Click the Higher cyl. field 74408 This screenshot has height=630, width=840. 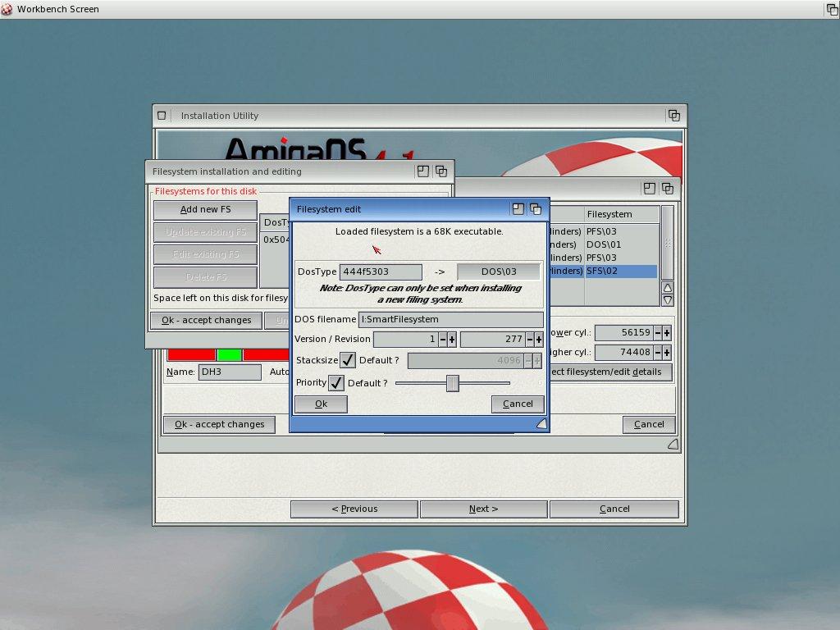point(624,353)
